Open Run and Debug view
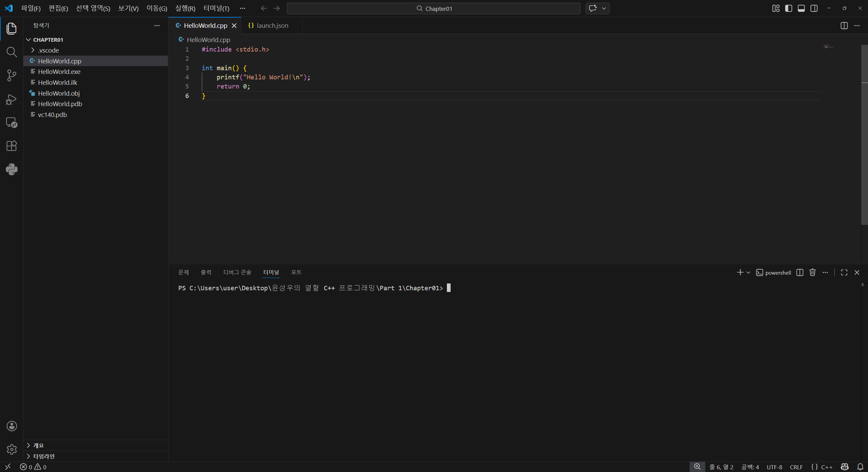This screenshot has height=472, width=868. 12,99
